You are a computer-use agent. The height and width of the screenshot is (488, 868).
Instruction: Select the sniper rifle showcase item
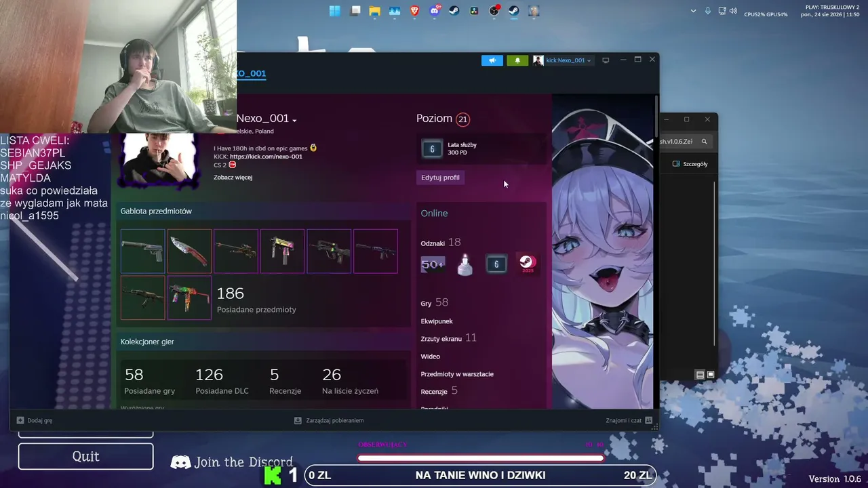pyautogui.click(x=236, y=251)
